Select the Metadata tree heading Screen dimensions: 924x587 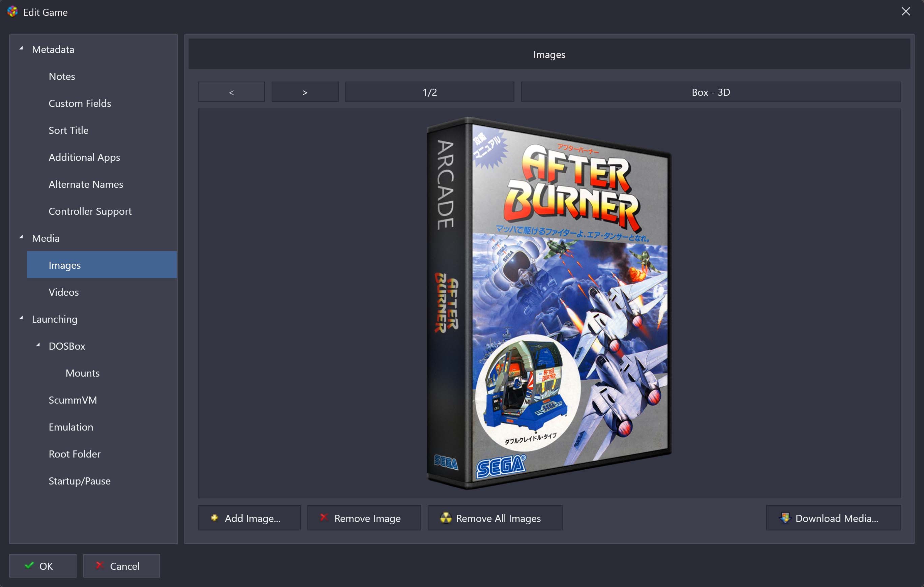[53, 50]
